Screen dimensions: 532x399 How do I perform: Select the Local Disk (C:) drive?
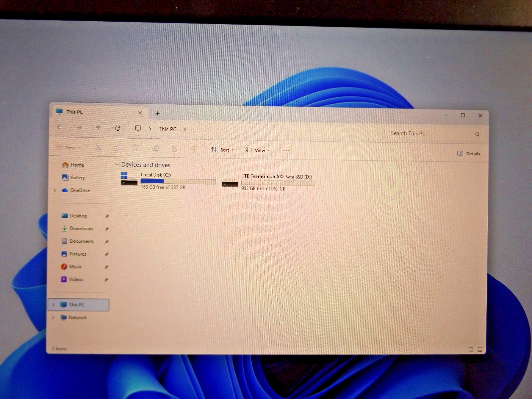click(x=168, y=181)
